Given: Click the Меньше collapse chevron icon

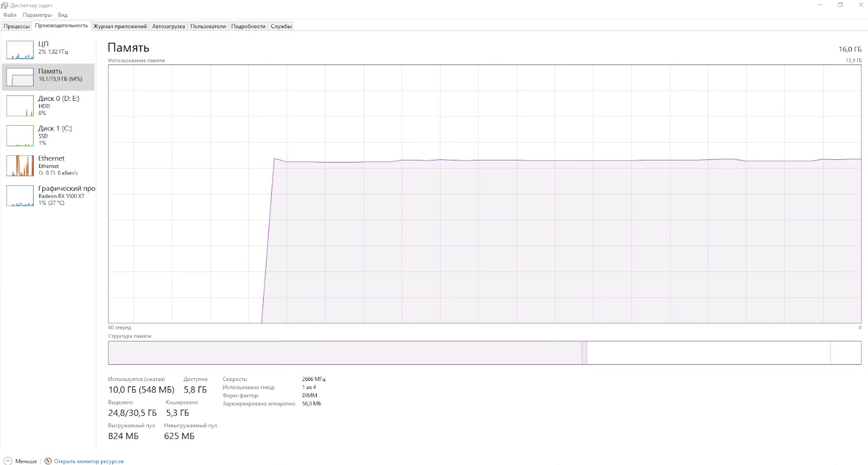Looking at the screenshot, I should coord(8,461).
